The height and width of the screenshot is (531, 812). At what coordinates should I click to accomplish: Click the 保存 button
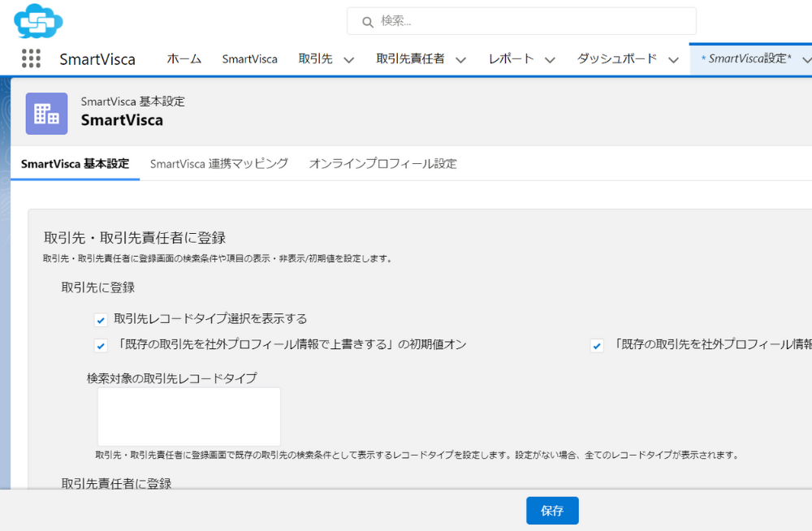(552, 511)
